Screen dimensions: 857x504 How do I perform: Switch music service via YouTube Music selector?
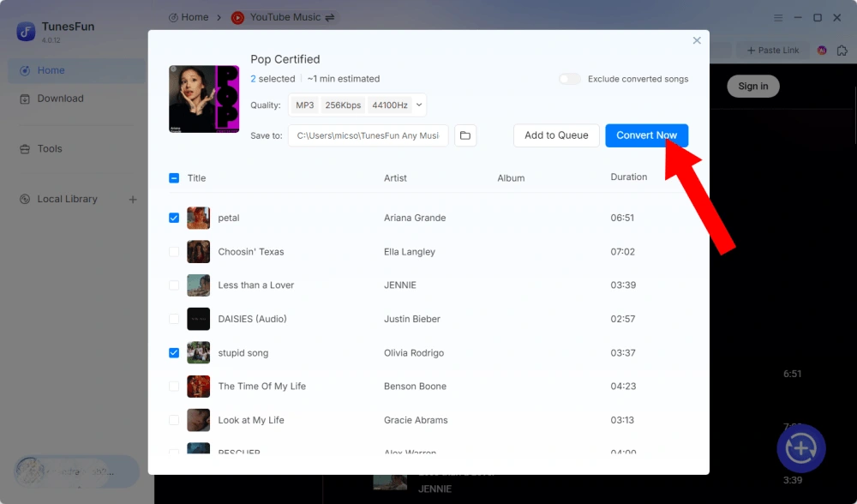tap(283, 17)
